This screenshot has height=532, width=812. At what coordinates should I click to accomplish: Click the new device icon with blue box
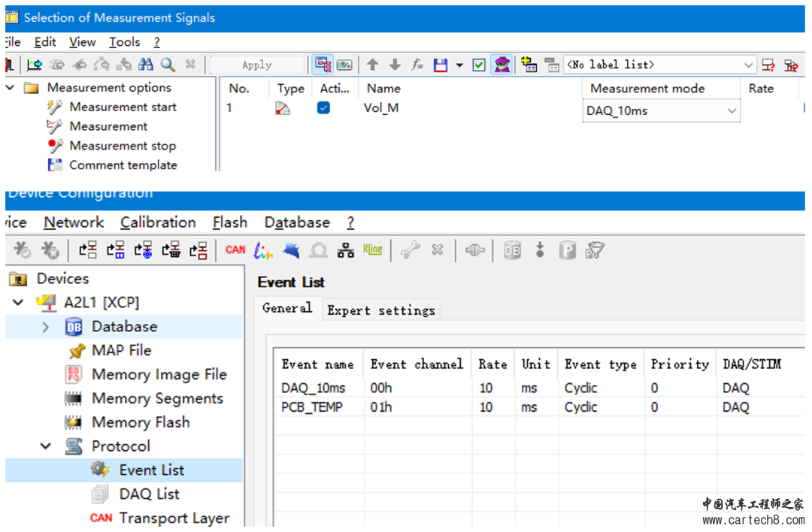[x=116, y=250]
